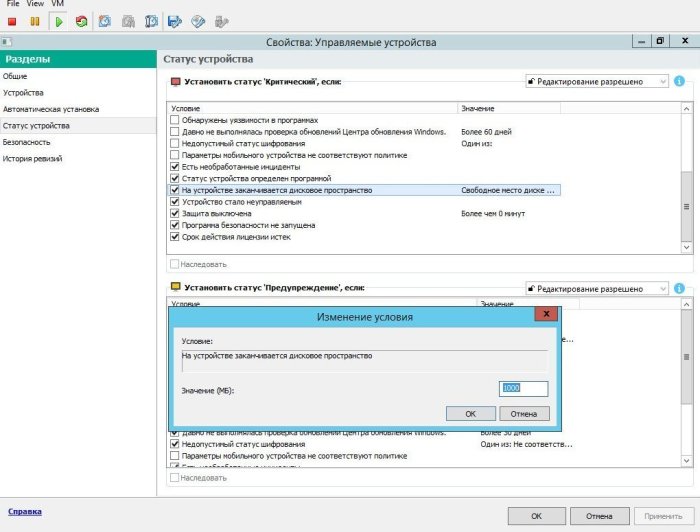Select the 'Устройства' section
The image size is (700, 532).
[x=78, y=93]
